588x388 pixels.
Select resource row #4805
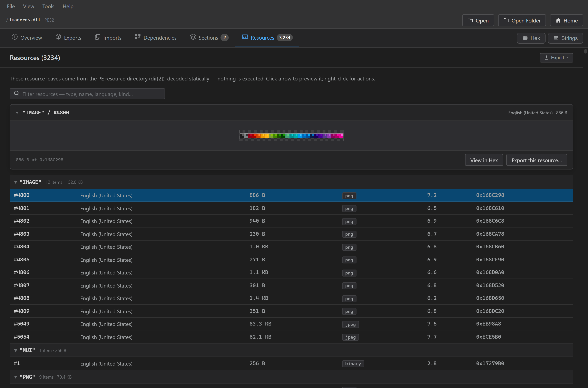click(x=291, y=260)
